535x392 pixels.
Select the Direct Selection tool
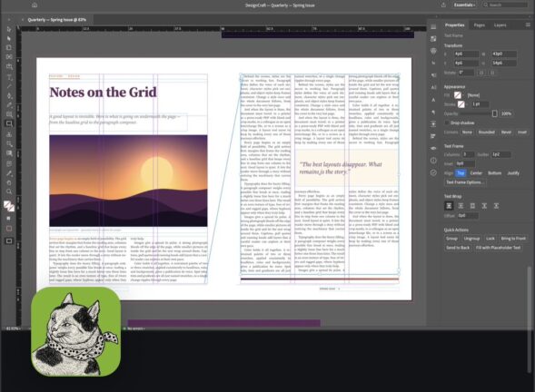[x=9, y=38]
